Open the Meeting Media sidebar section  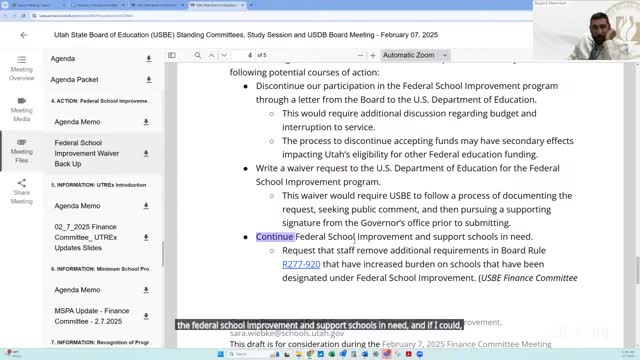point(22,109)
